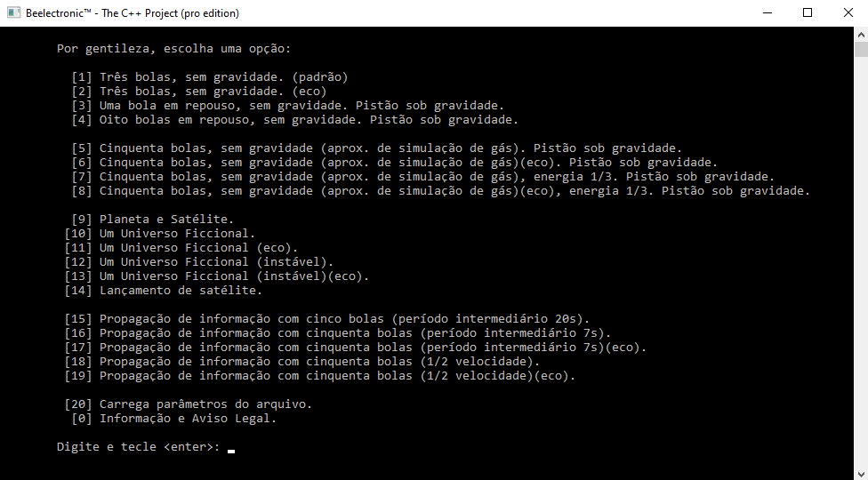Close the Beelectronic console window
The image size is (868, 480).
[x=848, y=13]
